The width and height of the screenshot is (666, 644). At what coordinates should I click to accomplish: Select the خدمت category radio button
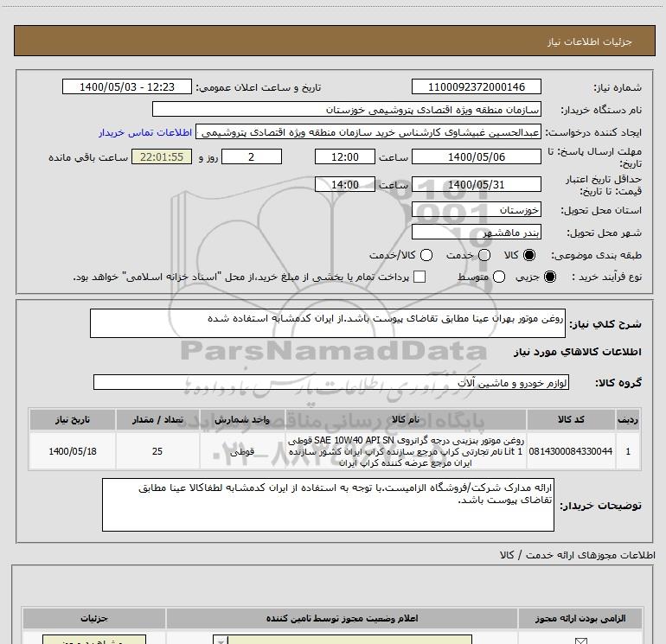click(x=484, y=255)
